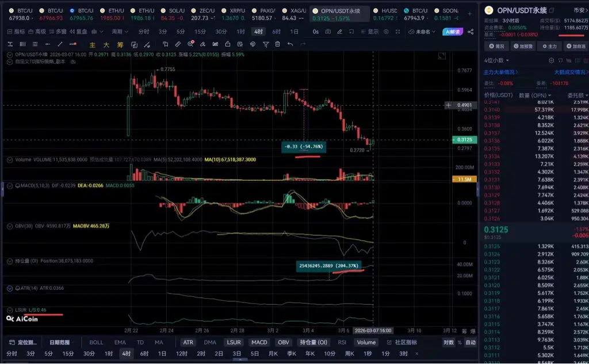This screenshot has width=589, height=364.
Task: Click the yellow 筹 icon in drawing toolbar
Action: coord(120,45)
